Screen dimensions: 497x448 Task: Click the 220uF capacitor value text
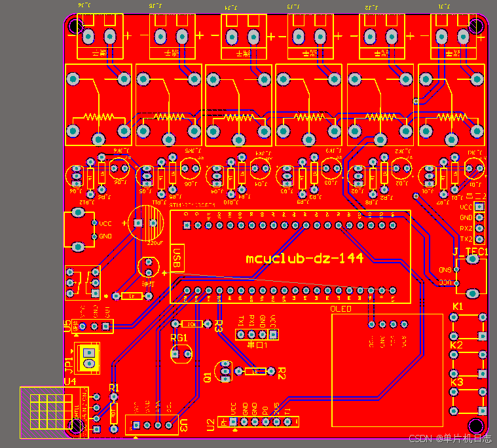[155, 243]
